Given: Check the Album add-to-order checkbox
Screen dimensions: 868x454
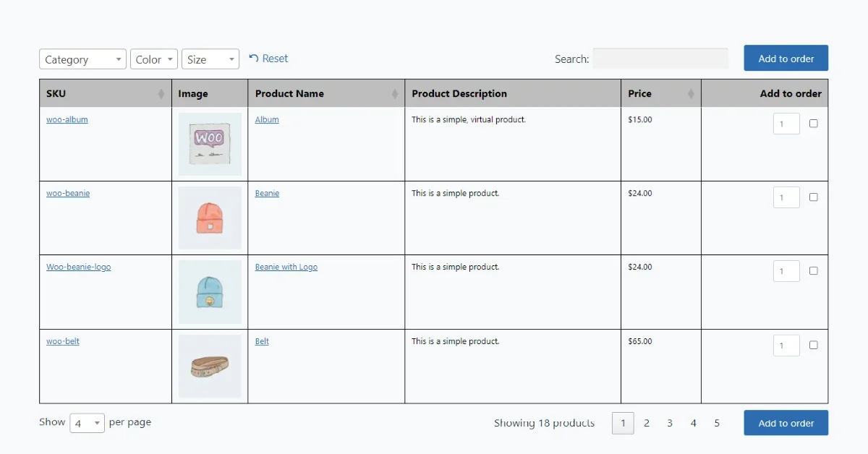Looking at the screenshot, I should click(813, 123).
